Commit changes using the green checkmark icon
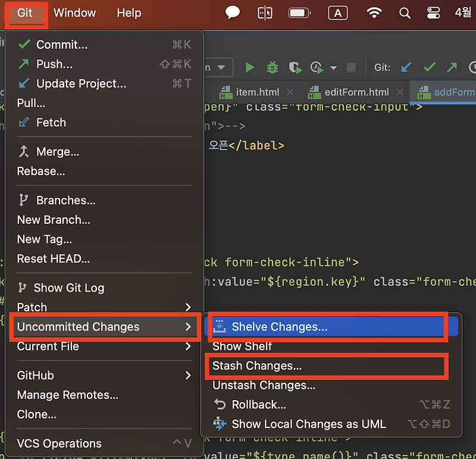476x459 pixels. [x=429, y=67]
